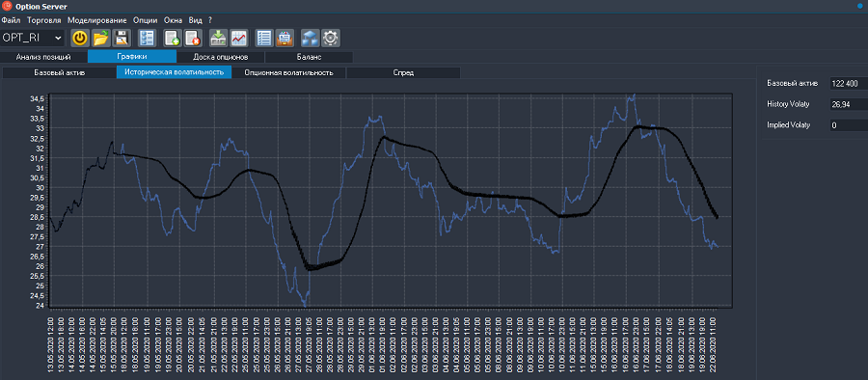Click the Базовый актив value field 122.400
This screenshot has height=380, width=868.
pyautogui.click(x=848, y=84)
